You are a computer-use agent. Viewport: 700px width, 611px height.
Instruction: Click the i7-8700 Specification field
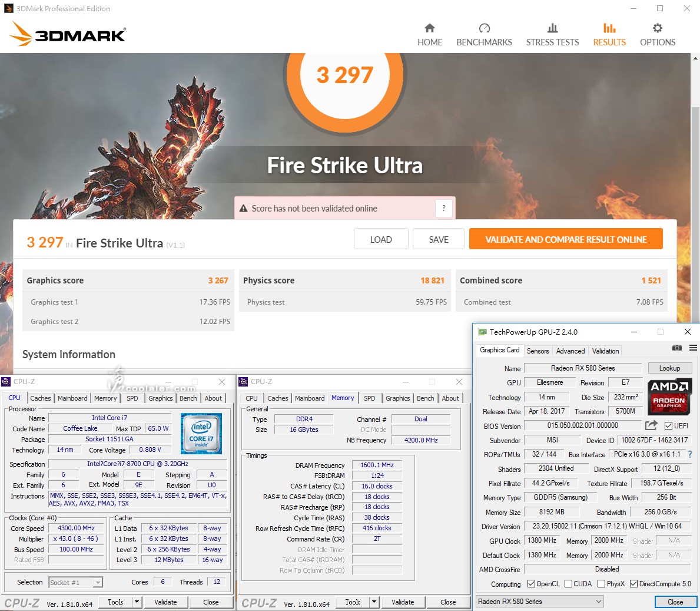pos(138,464)
